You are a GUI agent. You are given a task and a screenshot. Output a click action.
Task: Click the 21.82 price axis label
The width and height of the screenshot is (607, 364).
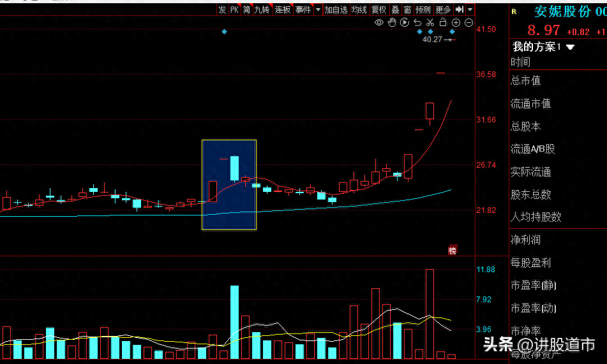[x=486, y=210]
